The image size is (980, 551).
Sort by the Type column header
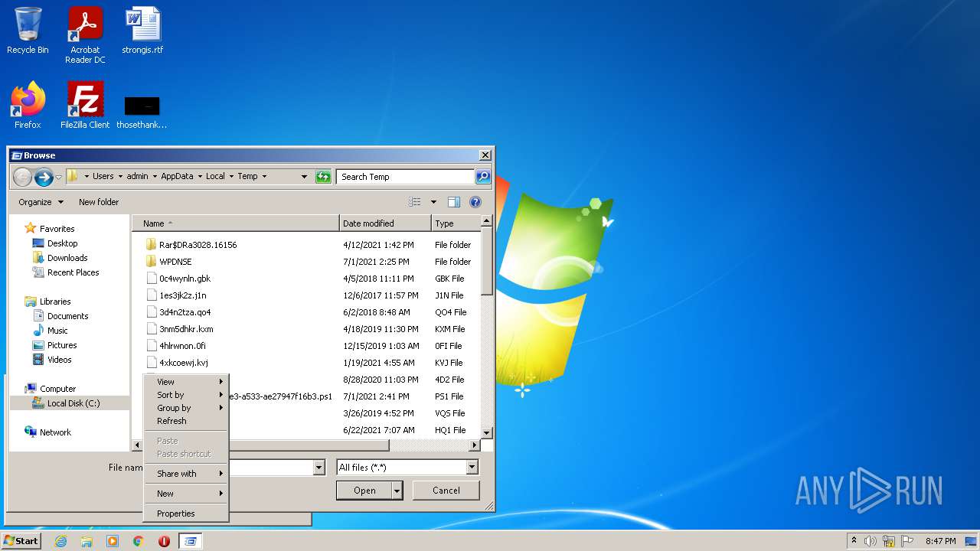[x=456, y=223]
